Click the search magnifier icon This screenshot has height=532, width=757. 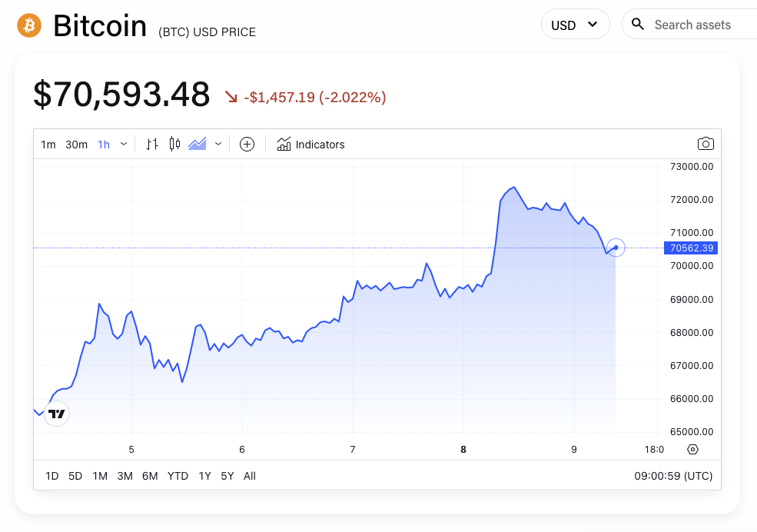coord(638,24)
